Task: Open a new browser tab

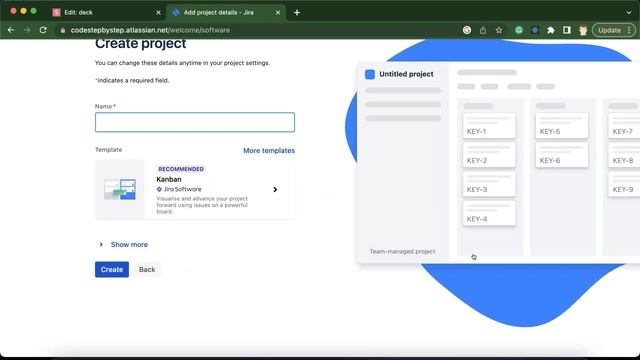Action: pyautogui.click(x=297, y=13)
